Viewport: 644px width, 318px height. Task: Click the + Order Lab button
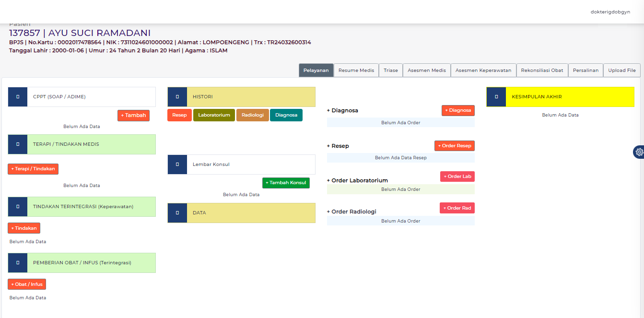(457, 176)
